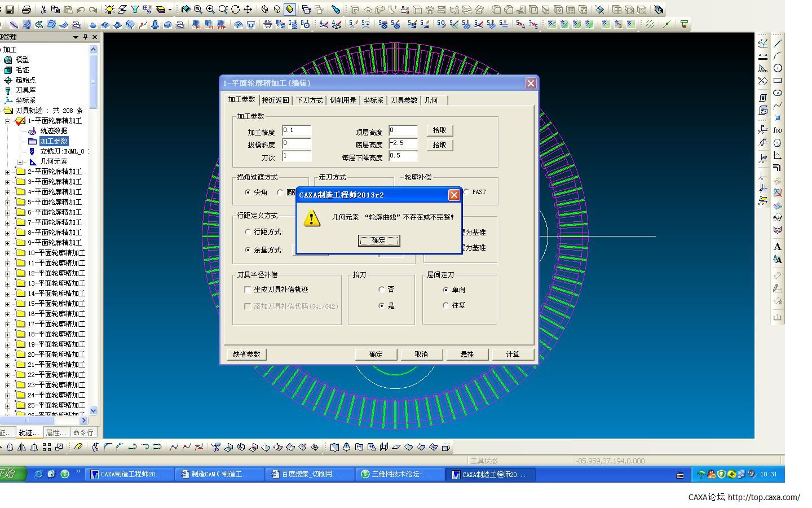The width and height of the screenshot is (812, 508).
Task: Select the Rectangle drawing tool
Action: pyautogui.click(x=778, y=81)
